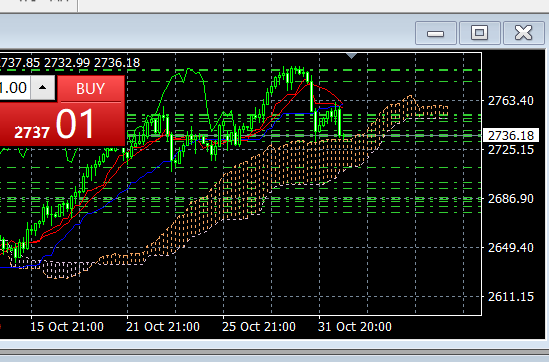Click the 2686.90 price scale label
Screen dimensions: 549x362
pyautogui.click(x=510, y=199)
